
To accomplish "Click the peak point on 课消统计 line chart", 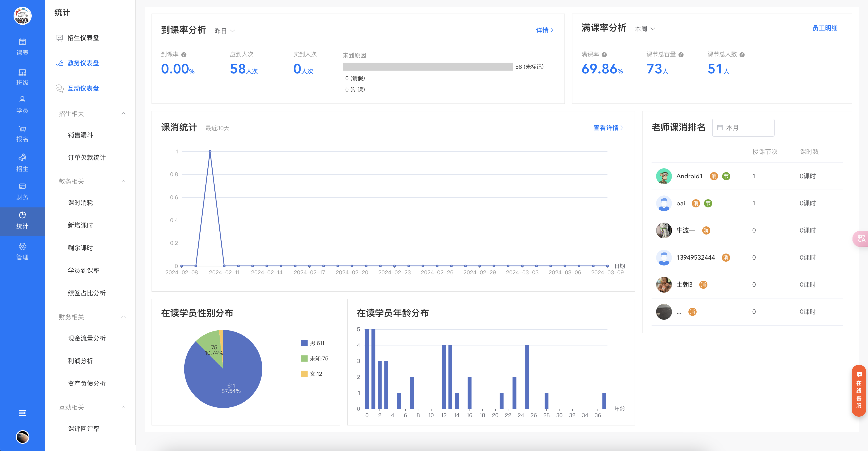I will pyautogui.click(x=210, y=151).
